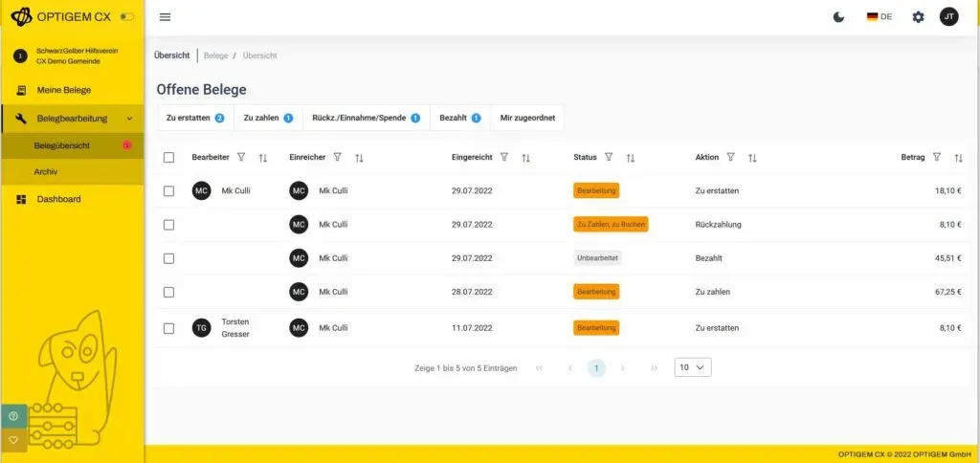Toggle the switch next to OPTIGEM CX logo
The image size is (980, 463).
(x=127, y=17)
